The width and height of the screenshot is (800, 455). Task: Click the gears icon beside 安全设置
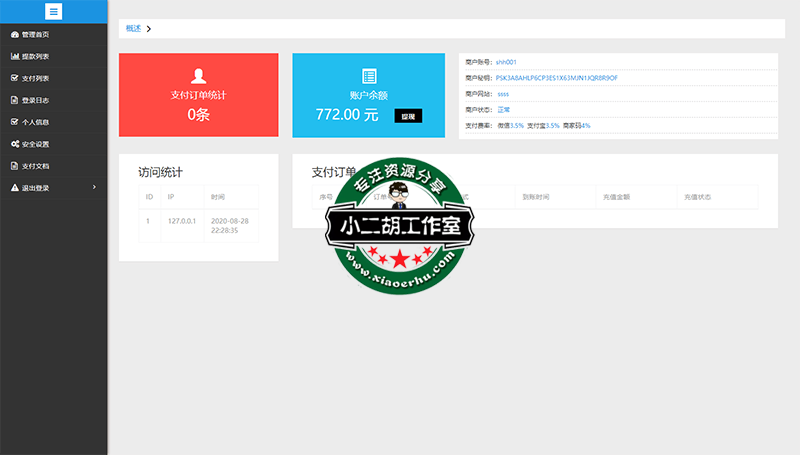pos(14,144)
